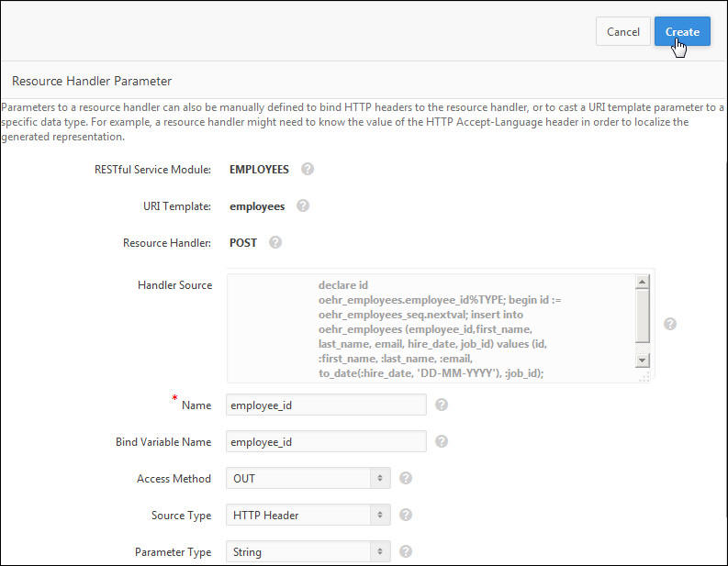The height and width of the screenshot is (566, 728).
Task: Click the EMPLOYEES module value
Action: 259,170
